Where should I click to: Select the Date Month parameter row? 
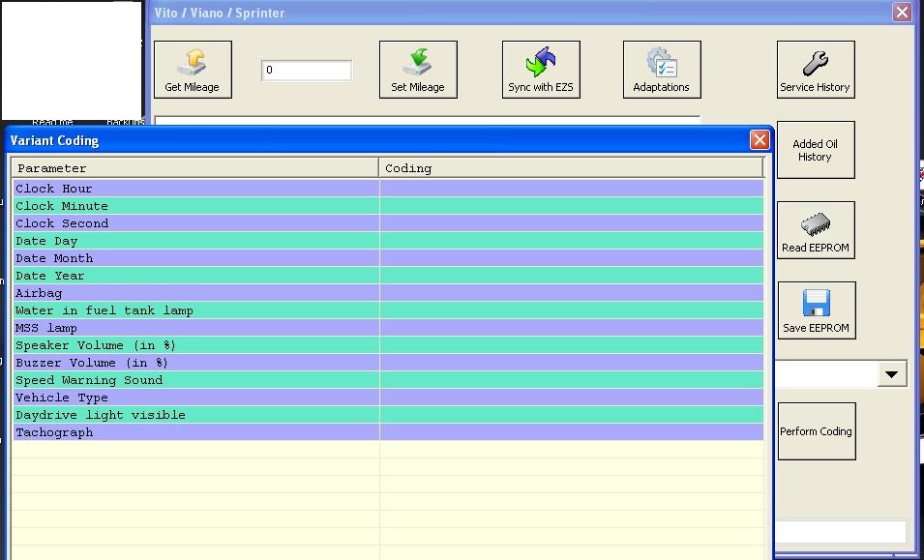tap(388, 258)
